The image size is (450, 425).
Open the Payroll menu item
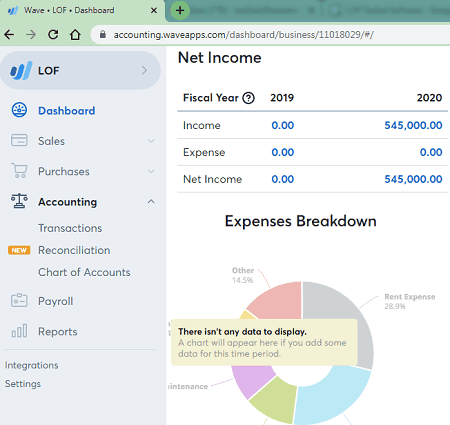(55, 301)
